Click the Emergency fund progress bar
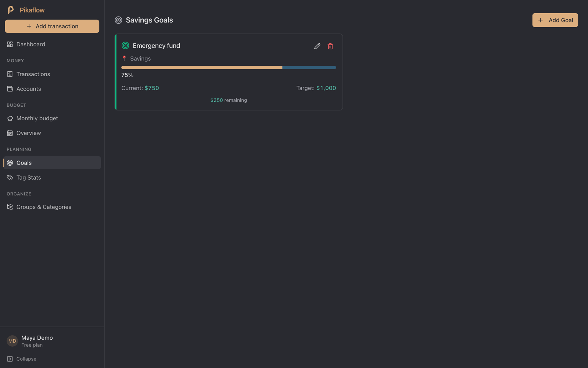 [229, 67]
